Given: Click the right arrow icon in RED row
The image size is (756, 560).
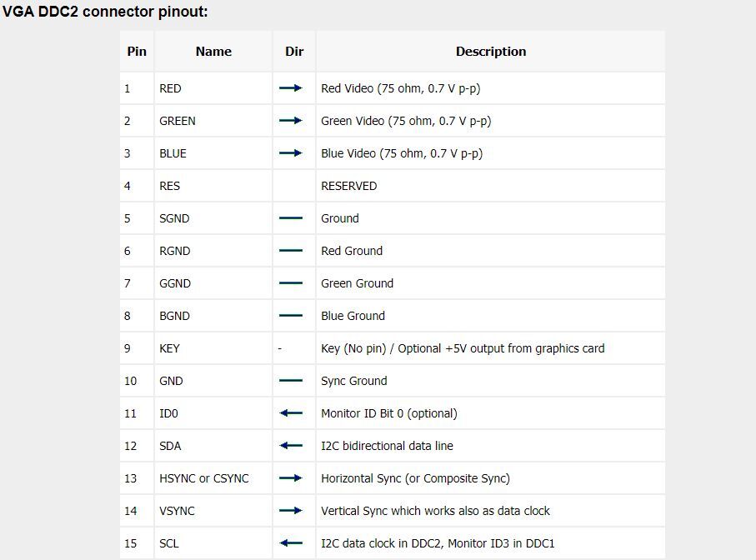Looking at the screenshot, I should 291,88.
